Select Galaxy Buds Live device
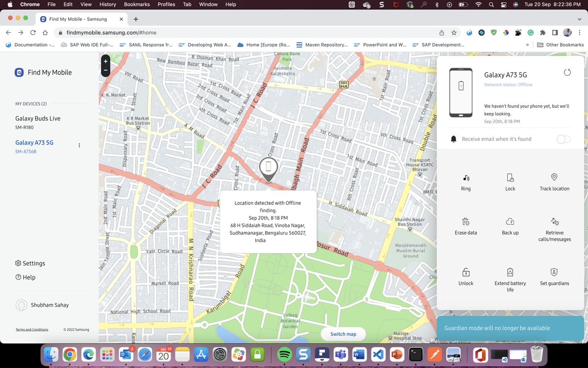Viewport: 588px width, 368px height. [38, 122]
